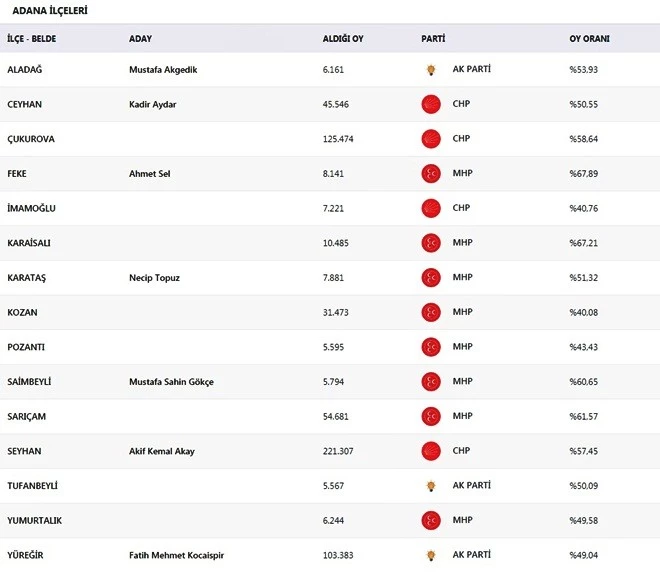Click the CHP logo in Çukurova row
Viewport: 660px width, 572px height.
tap(431, 139)
